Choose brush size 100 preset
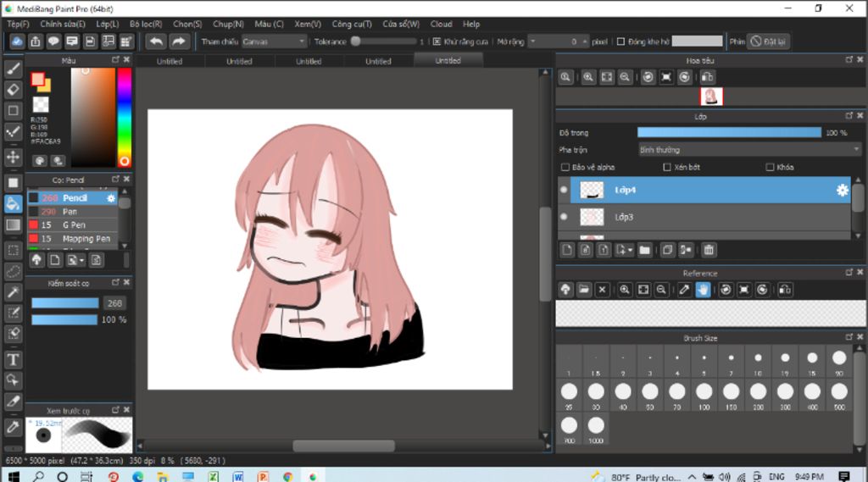868x482 pixels. click(x=704, y=395)
